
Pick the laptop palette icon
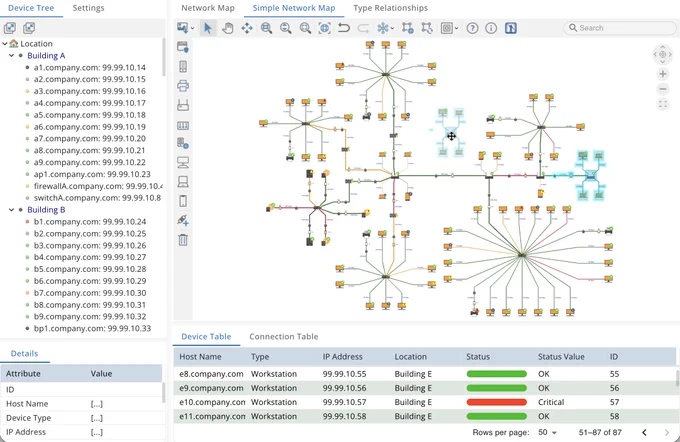point(183,182)
